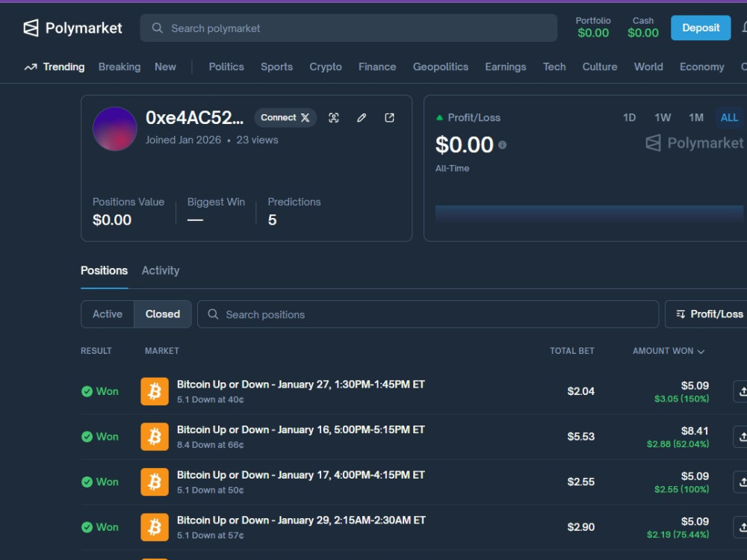Focus the Search polymarket field

(x=349, y=28)
